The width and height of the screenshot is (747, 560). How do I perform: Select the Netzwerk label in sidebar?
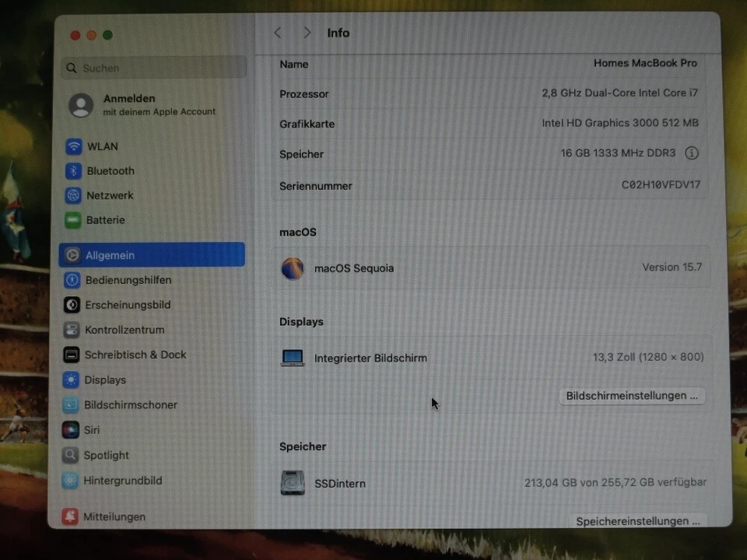coord(110,195)
